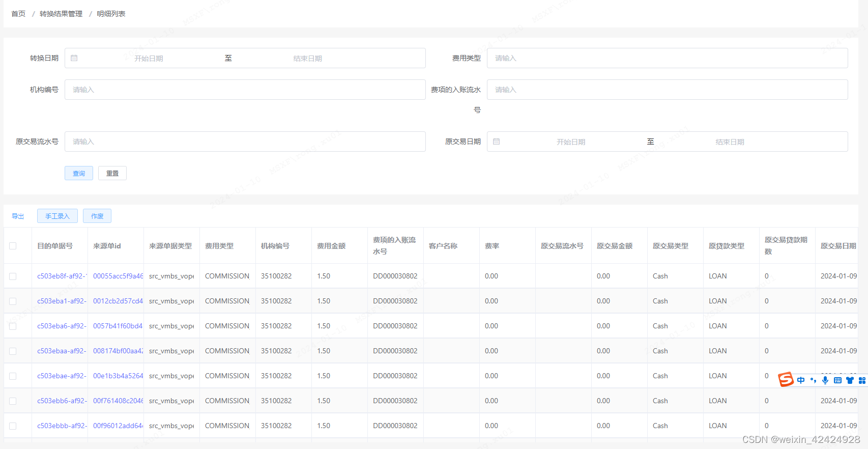Tick the header select-all checkbox
The width and height of the screenshot is (868, 449).
pos(13,246)
